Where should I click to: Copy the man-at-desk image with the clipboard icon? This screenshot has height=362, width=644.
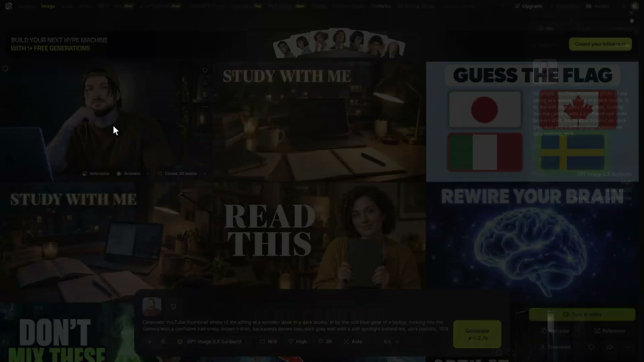(205, 94)
